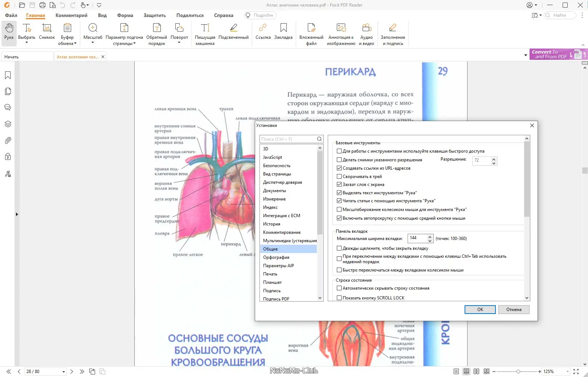This screenshot has height=377, width=588.
Task: Click Аннотация к изображению tool
Action: [341, 34]
